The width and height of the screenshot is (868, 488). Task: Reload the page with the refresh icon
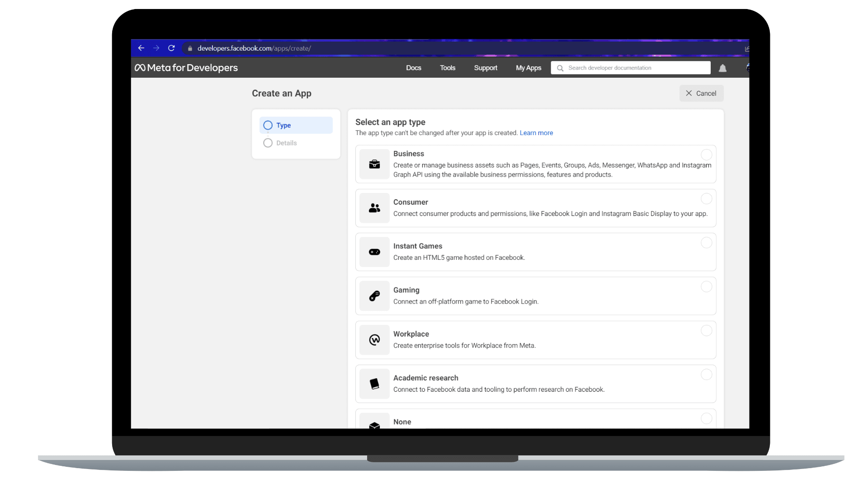pos(171,48)
